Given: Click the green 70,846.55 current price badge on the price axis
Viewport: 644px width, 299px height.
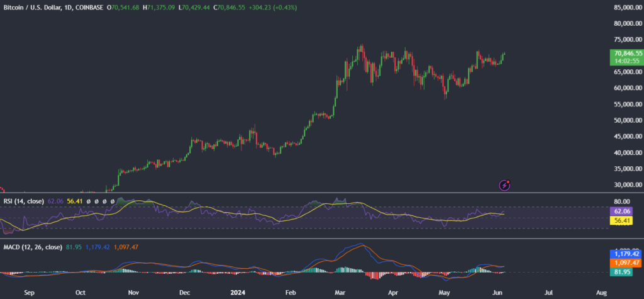Looking at the screenshot, I should point(626,54).
